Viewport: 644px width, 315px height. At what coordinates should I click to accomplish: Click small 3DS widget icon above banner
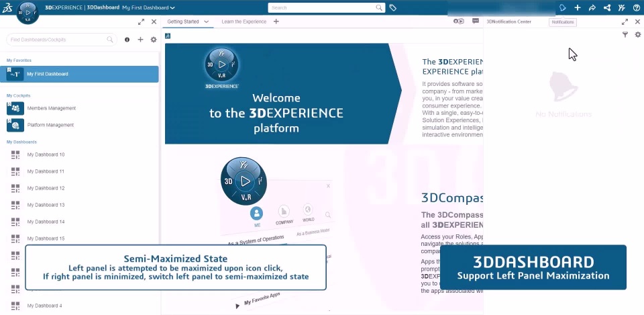(168, 36)
